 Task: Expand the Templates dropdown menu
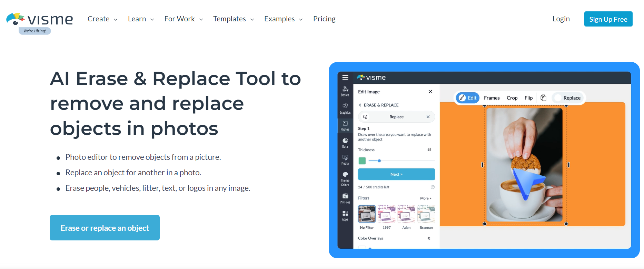233,19
